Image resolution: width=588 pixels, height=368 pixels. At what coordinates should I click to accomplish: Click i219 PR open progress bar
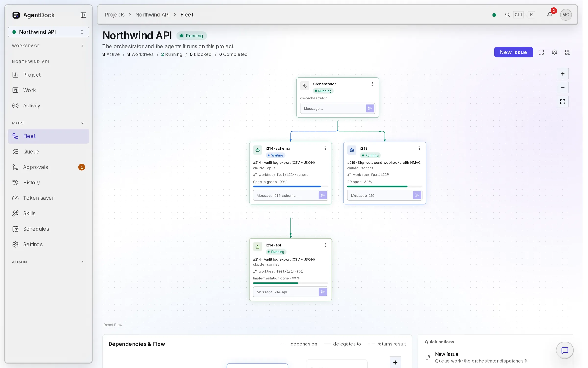coord(384,187)
